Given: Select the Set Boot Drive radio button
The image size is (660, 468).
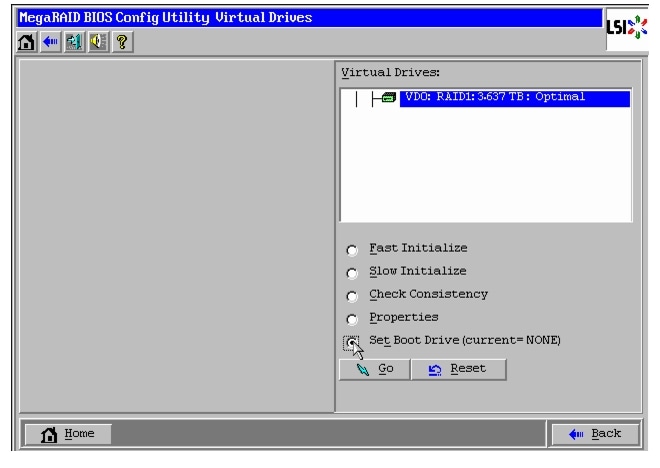Looking at the screenshot, I should [x=351, y=343].
